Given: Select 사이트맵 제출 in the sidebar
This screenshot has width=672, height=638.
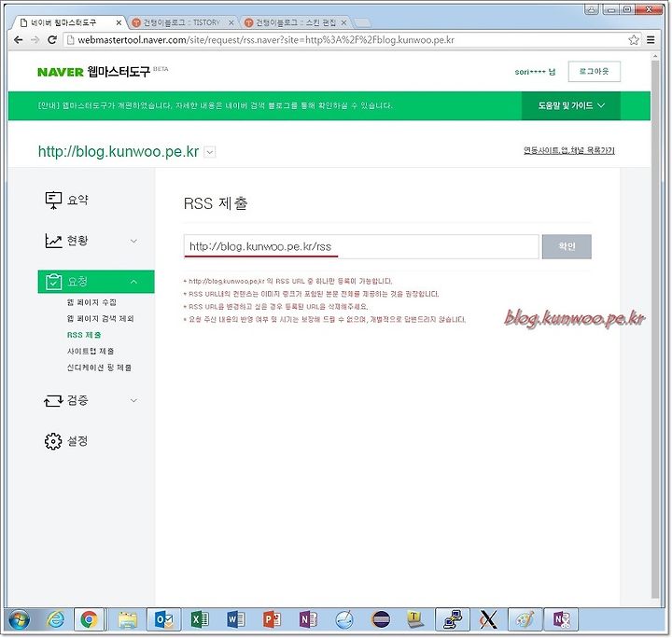Looking at the screenshot, I should pos(91,351).
